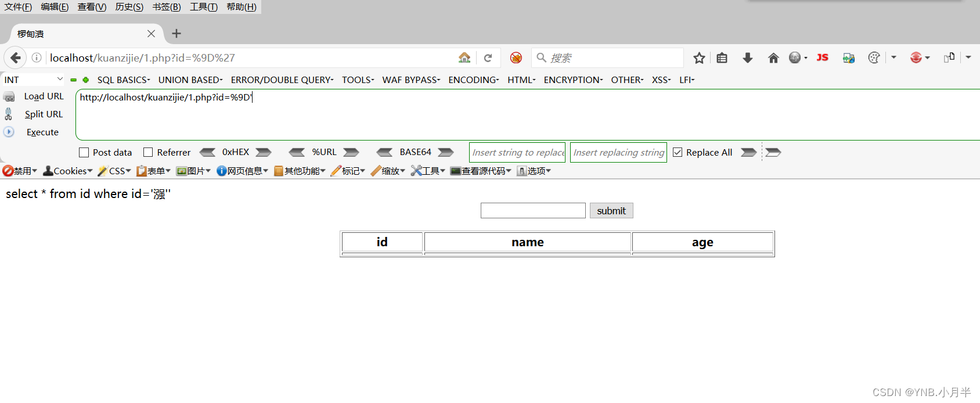Expand the HTML menu in HackBar

pos(521,80)
